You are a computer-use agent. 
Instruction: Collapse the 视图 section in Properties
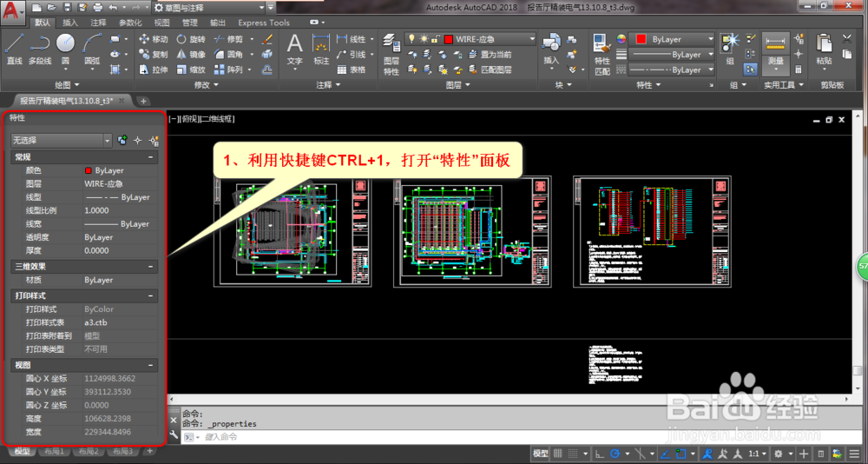tap(150, 365)
